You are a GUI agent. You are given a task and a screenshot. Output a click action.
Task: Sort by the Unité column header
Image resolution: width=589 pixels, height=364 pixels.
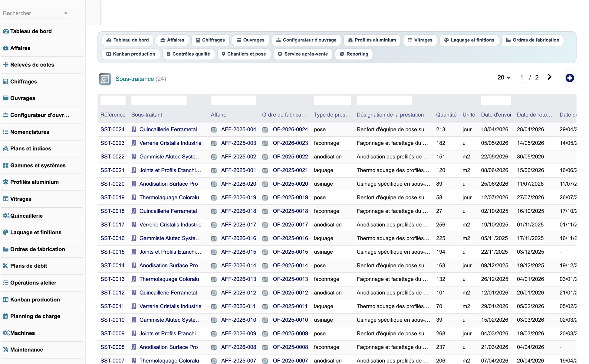coord(469,115)
